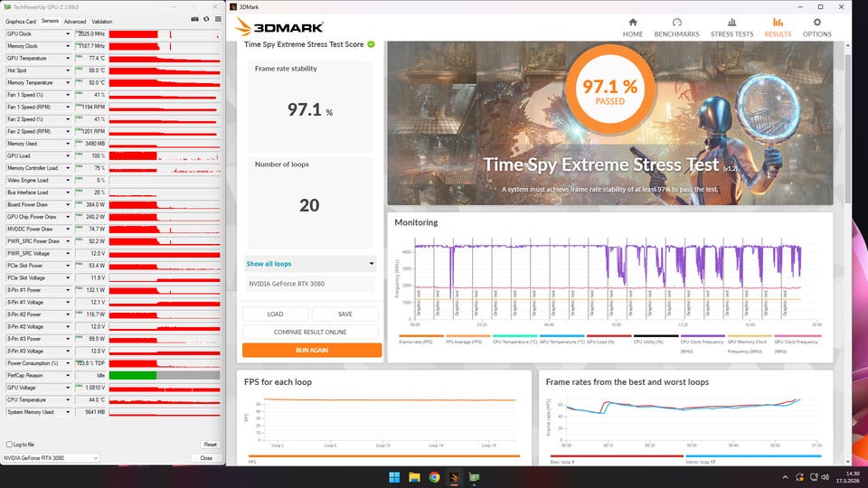Click COMPARE RESULT ONLINE
This screenshot has width=868, height=488.
pyautogui.click(x=310, y=332)
